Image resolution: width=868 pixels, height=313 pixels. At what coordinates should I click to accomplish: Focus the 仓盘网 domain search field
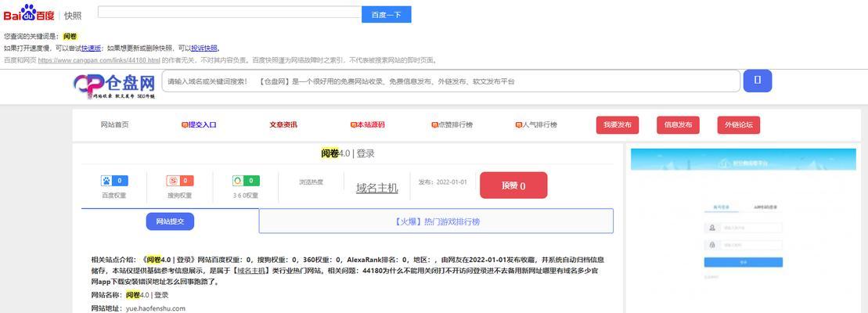[451, 81]
